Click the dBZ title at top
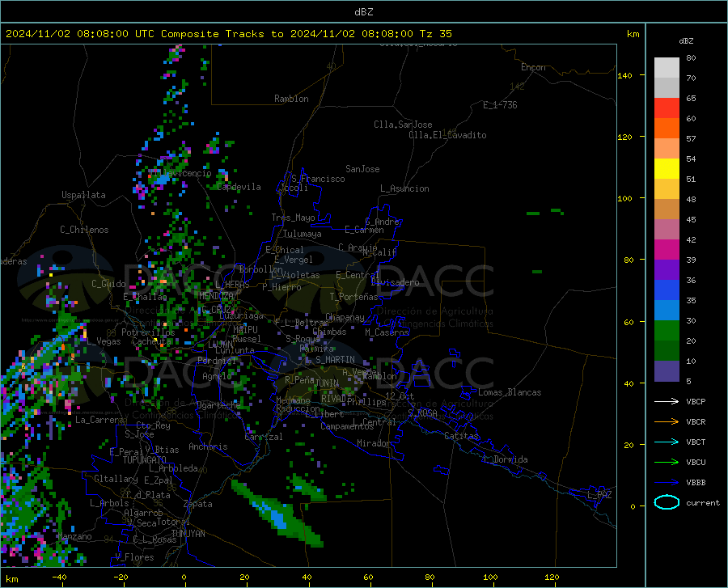This screenshot has width=728, height=588. (x=363, y=12)
